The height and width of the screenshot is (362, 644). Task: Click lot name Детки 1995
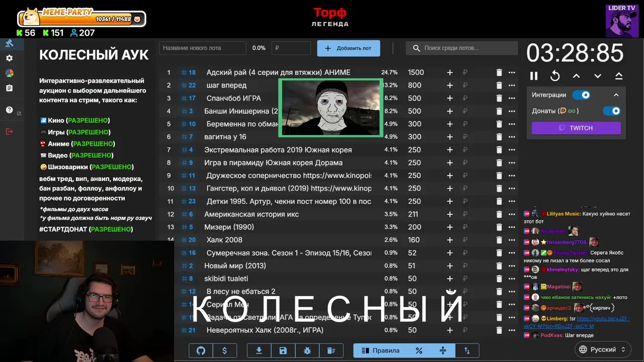[x=289, y=201]
